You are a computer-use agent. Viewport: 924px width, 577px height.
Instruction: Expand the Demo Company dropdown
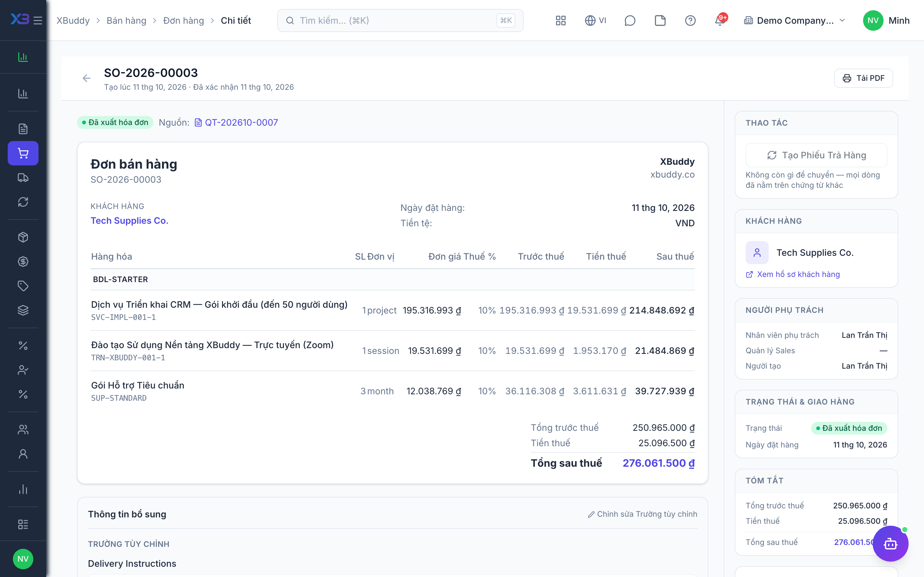click(794, 20)
